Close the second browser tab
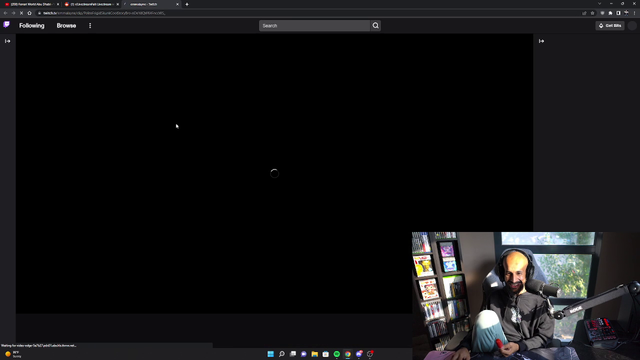The height and width of the screenshot is (360, 640). point(118,4)
